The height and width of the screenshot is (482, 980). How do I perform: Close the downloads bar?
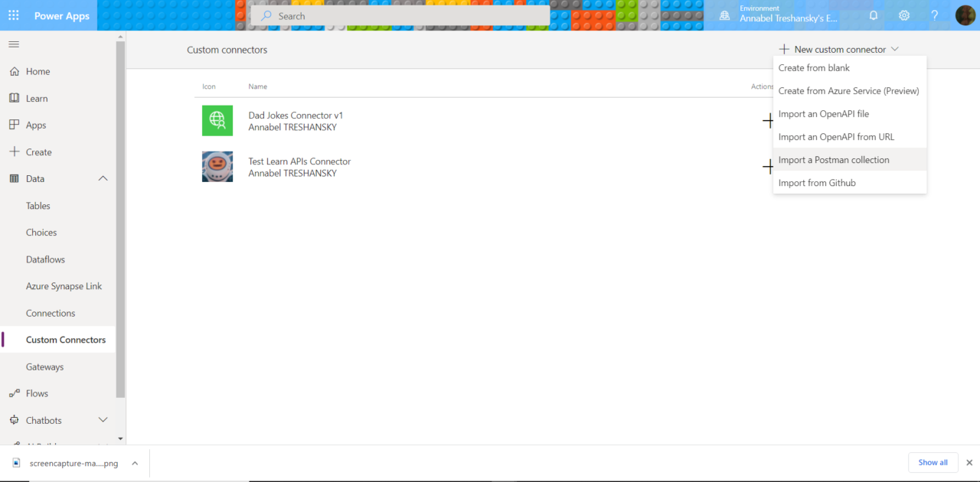click(x=969, y=462)
